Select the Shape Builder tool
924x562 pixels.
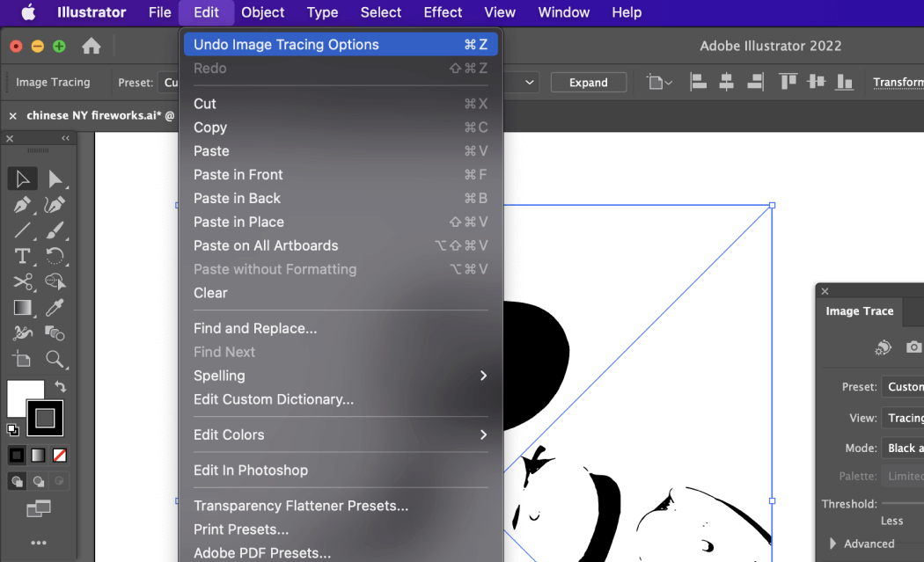[55, 281]
